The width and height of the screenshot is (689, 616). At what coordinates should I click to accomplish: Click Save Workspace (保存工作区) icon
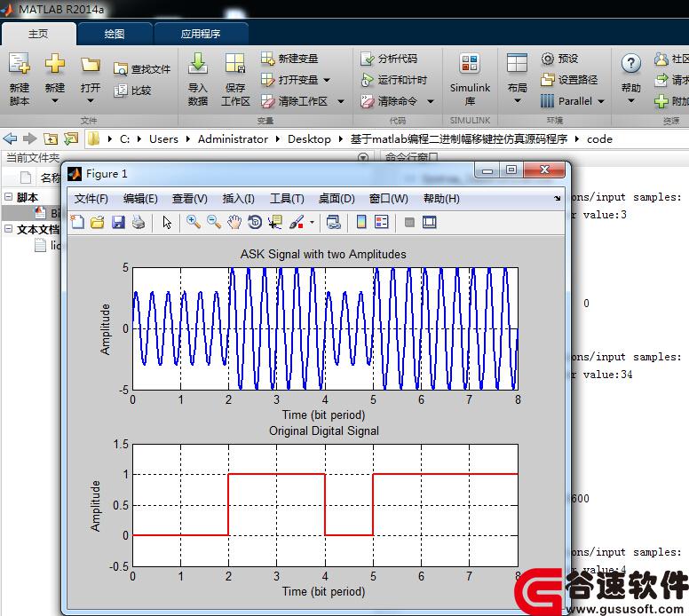(235, 64)
